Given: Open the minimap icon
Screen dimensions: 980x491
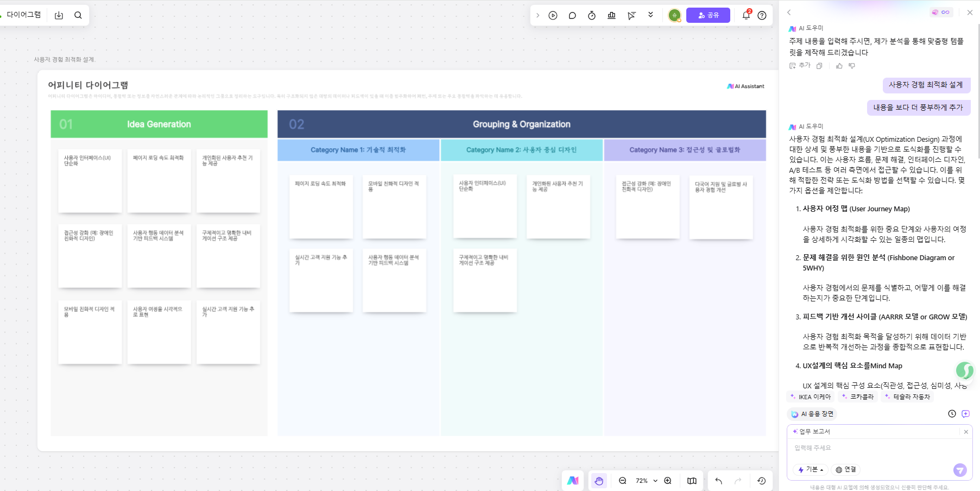Looking at the screenshot, I should 692,481.
